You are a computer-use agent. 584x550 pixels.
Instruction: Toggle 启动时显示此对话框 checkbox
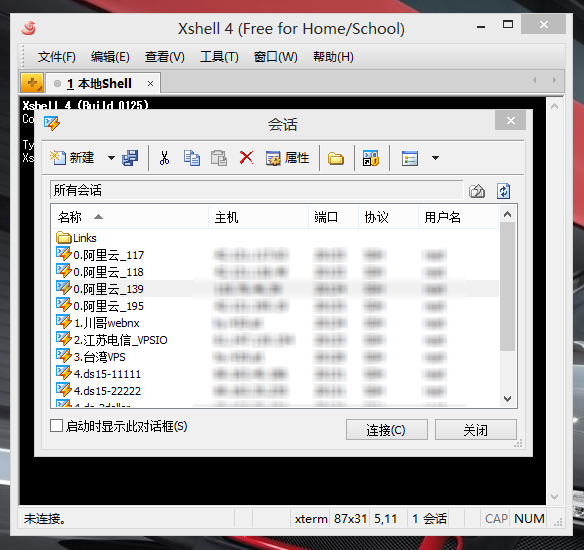coord(56,426)
